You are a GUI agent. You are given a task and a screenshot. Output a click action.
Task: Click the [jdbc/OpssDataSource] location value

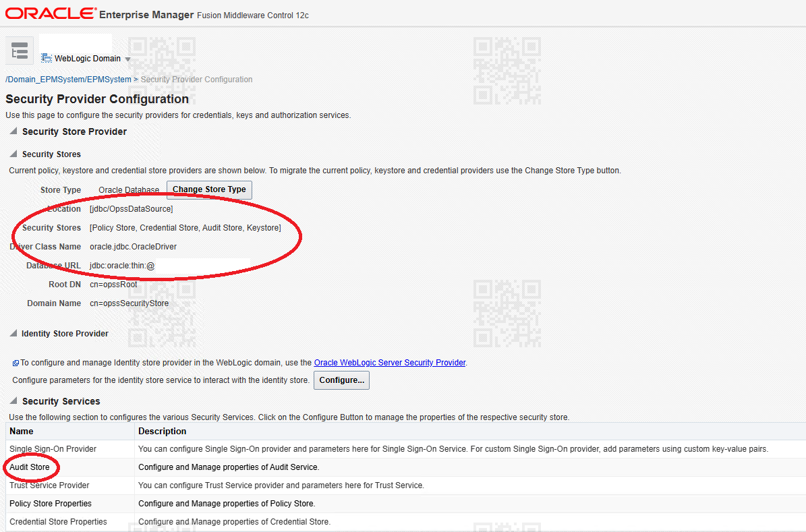tap(131, 209)
